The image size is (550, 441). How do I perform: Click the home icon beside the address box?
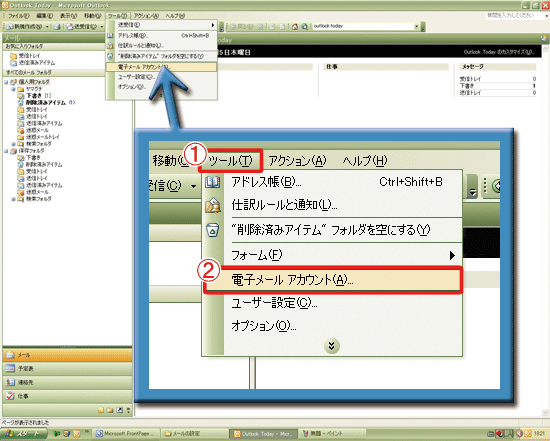(x=295, y=27)
